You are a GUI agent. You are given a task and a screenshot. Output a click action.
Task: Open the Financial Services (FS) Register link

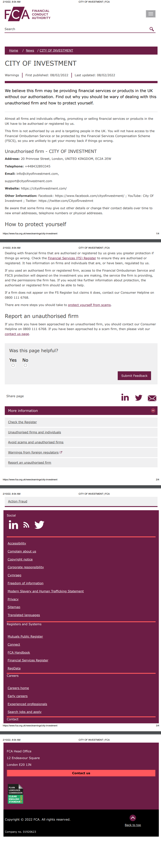[x=72, y=258]
